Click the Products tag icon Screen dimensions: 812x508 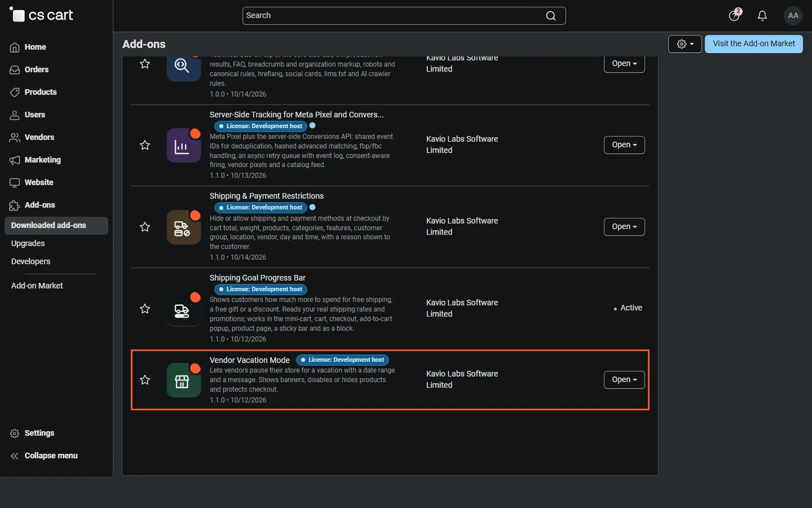pos(15,93)
